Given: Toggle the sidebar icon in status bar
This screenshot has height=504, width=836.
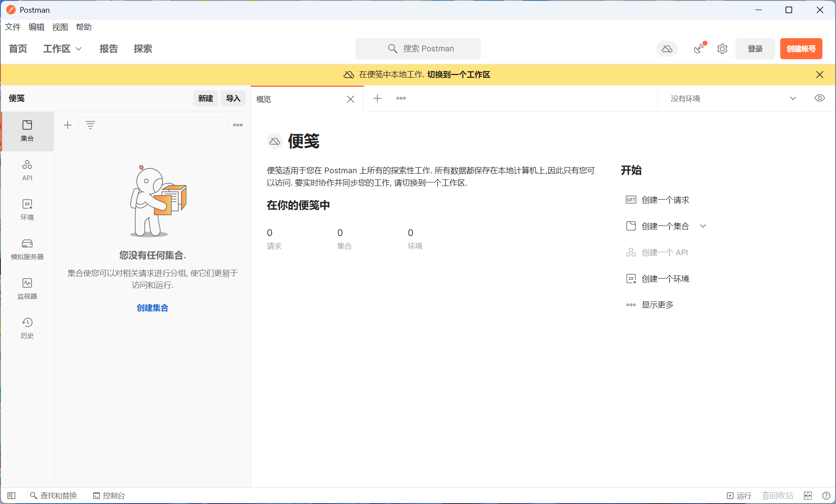Looking at the screenshot, I should pos(11,496).
